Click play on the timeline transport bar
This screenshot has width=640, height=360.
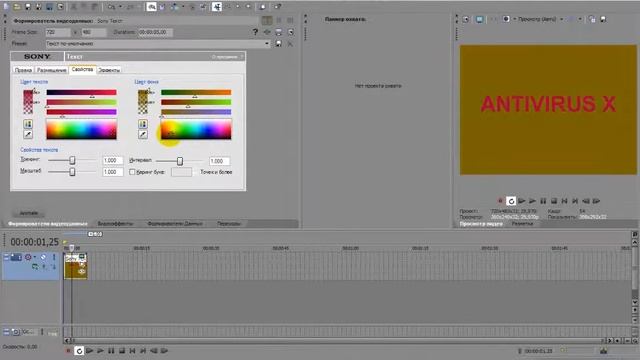(100, 351)
